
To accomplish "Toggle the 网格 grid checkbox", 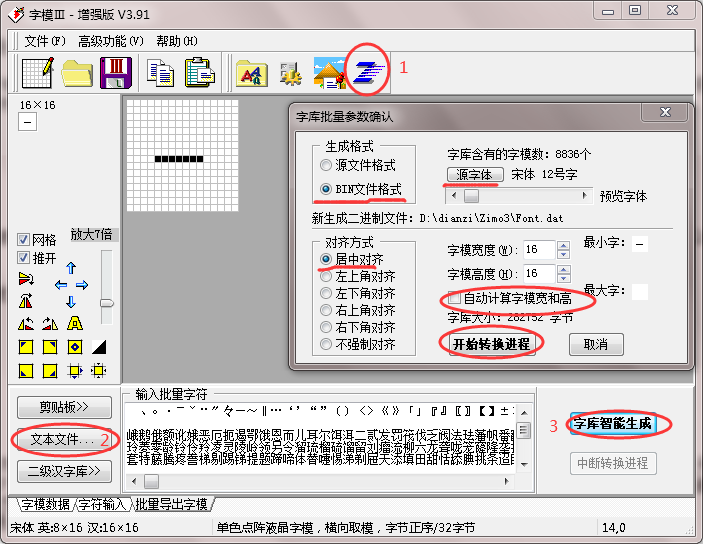I will tap(23, 239).
